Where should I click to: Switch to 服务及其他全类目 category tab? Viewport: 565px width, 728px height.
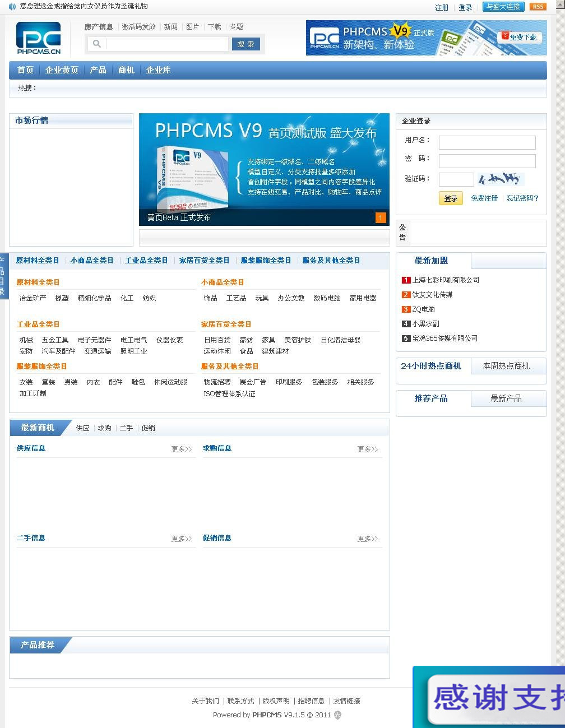coord(331,261)
